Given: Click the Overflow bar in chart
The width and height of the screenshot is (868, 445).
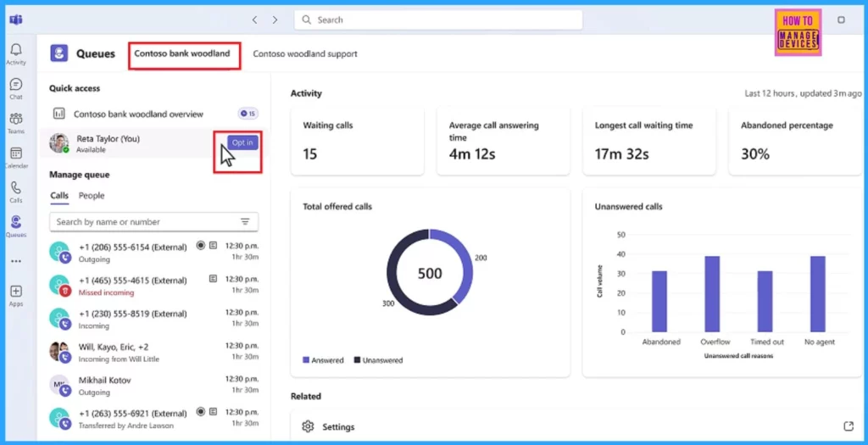Looking at the screenshot, I should pyautogui.click(x=712, y=294).
